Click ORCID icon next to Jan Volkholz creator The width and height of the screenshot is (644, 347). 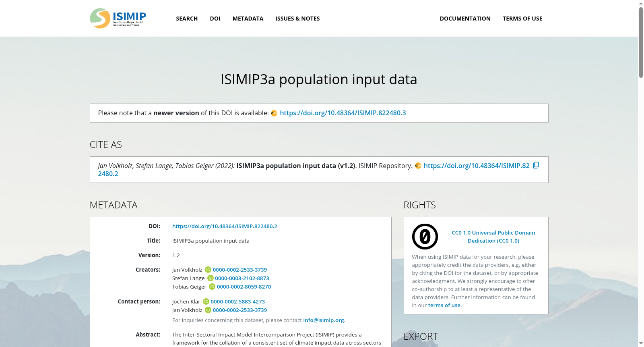[208, 270]
